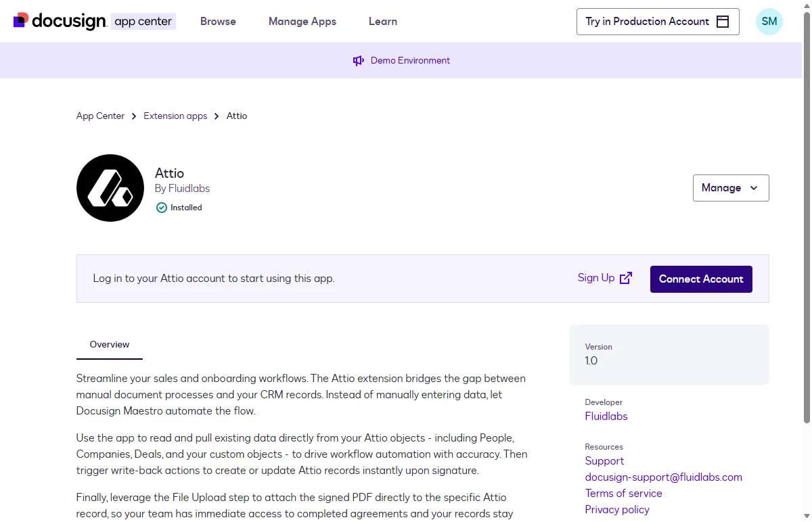The width and height of the screenshot is (812, 522).
Task: Click the Attio app logo
Action: pos(110,188)
